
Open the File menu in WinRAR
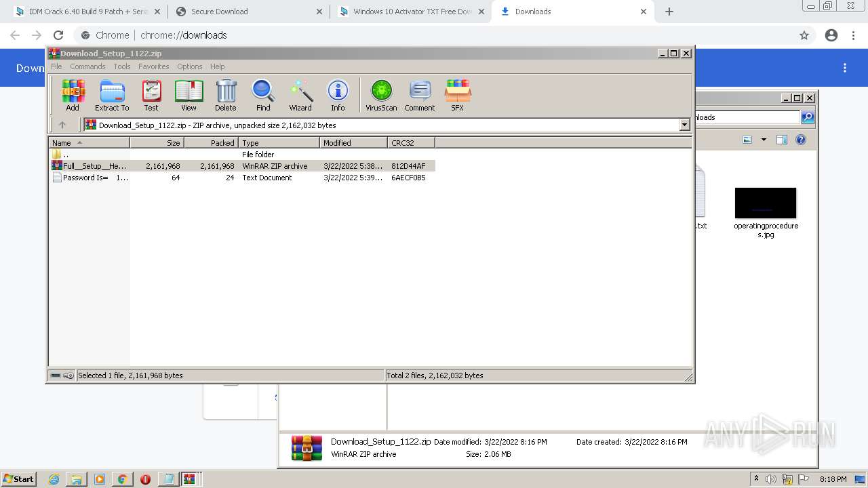(56, 66)
